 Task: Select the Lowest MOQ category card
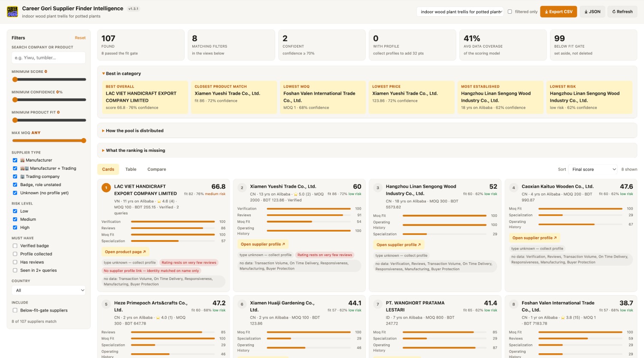click(323, 97)
